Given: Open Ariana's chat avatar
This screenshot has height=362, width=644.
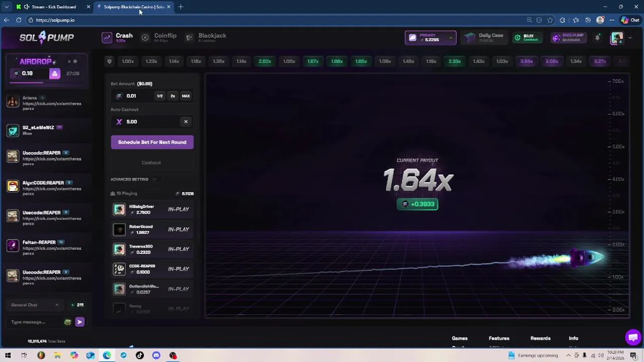Looking at the screenshot, I should pyautogui.click(x=13, y=101).
